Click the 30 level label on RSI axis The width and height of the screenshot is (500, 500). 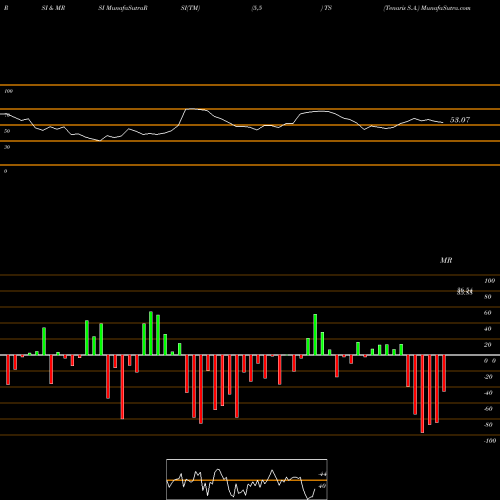[x=7, y=147]
